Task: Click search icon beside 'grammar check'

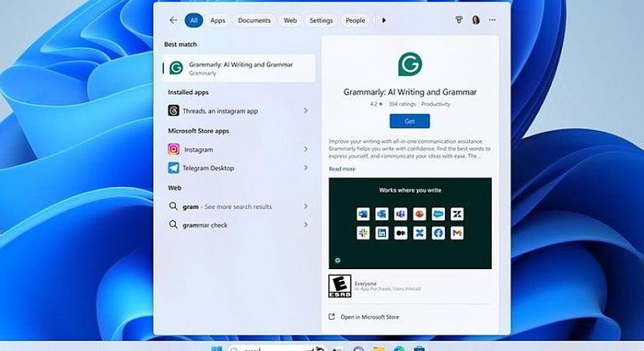Action: click(x=173, y=225)
